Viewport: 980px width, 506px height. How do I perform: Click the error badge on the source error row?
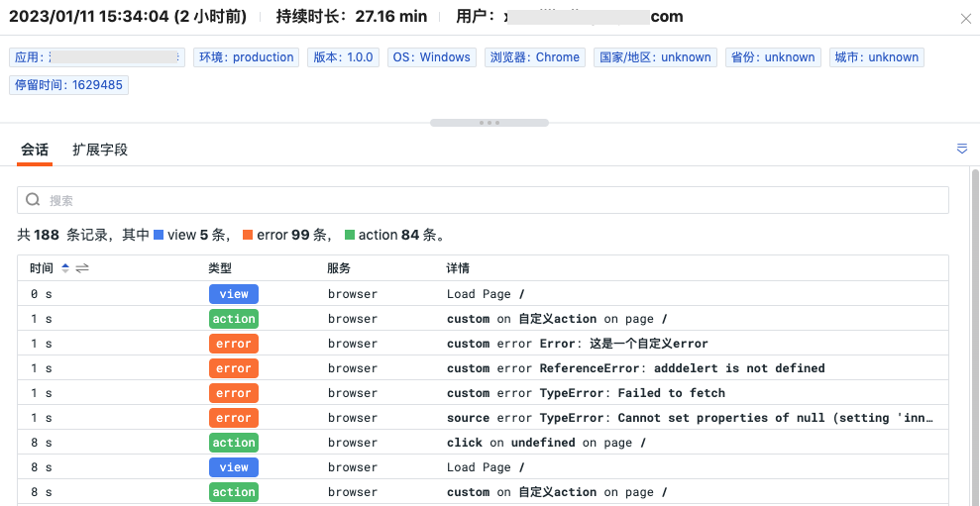pyautogui.click(x=234, y=418)
